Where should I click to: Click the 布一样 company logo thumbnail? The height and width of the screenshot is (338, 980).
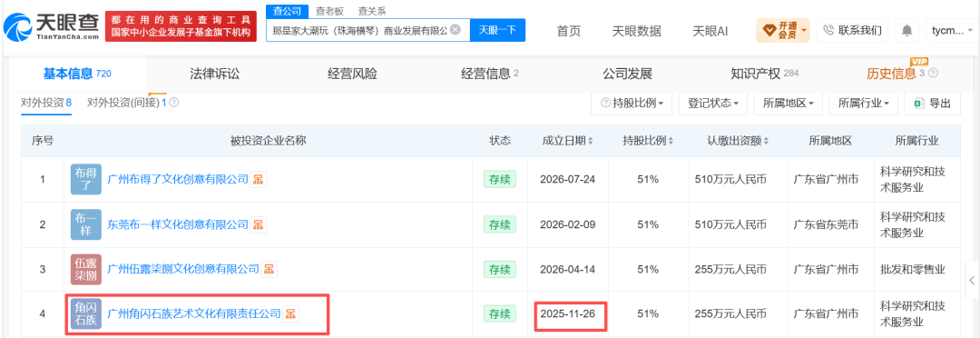(85, 224)
